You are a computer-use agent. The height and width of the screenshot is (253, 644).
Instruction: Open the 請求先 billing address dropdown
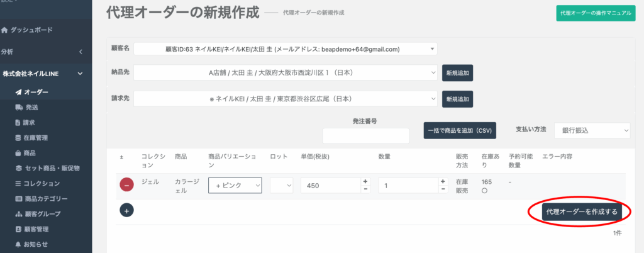pyautogui.click(x=285, y=99)
